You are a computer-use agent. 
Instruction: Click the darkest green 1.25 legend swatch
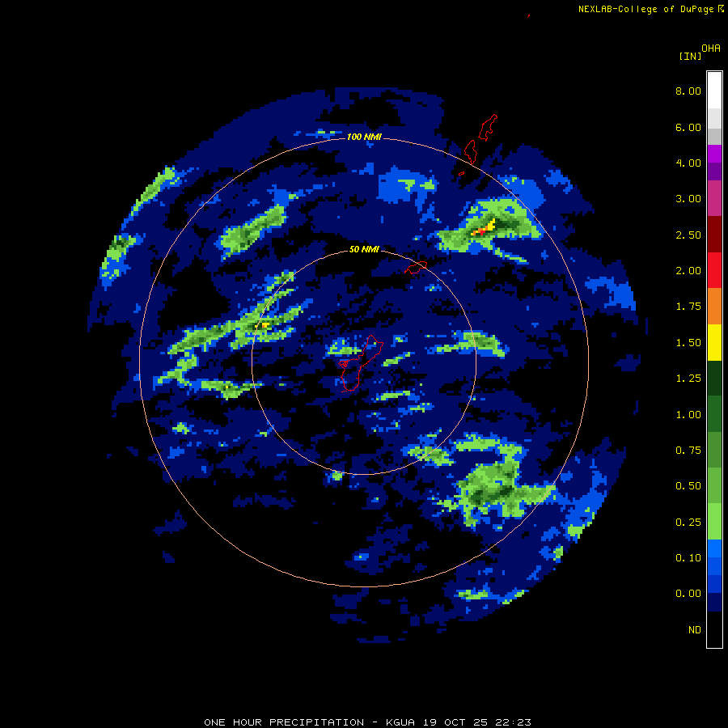pyautogui.click(x=714, y=379)
